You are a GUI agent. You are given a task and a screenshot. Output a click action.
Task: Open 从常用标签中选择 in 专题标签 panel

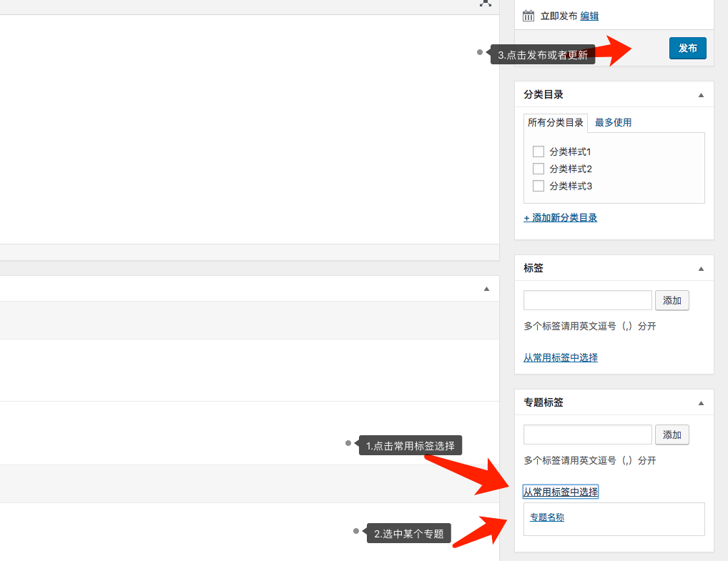click(561, 492)
